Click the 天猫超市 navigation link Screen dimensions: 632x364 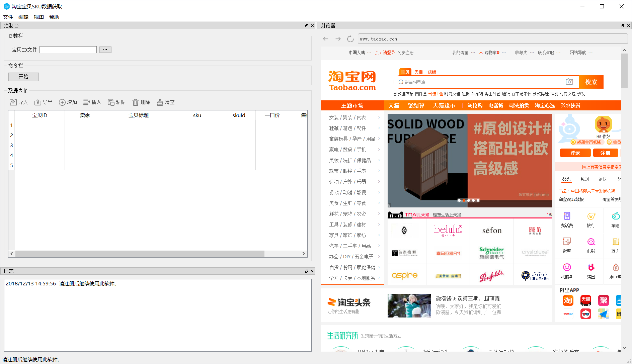point(444,105)
